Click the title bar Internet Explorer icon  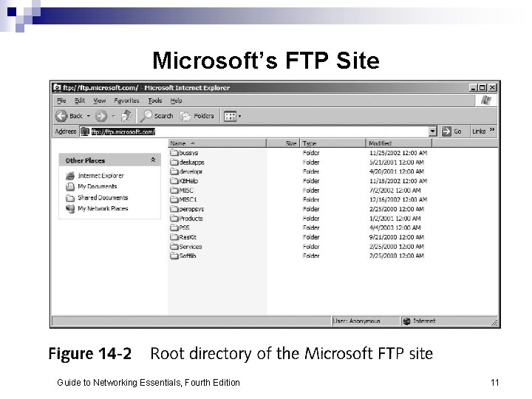[57, 87]
